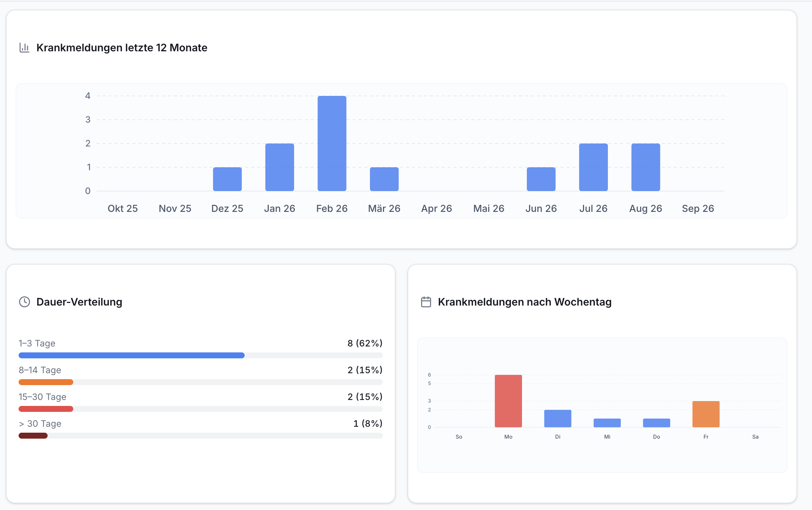812x510 pixels.
Task: Click the Jul 26 bar
Action: [593, 167]
